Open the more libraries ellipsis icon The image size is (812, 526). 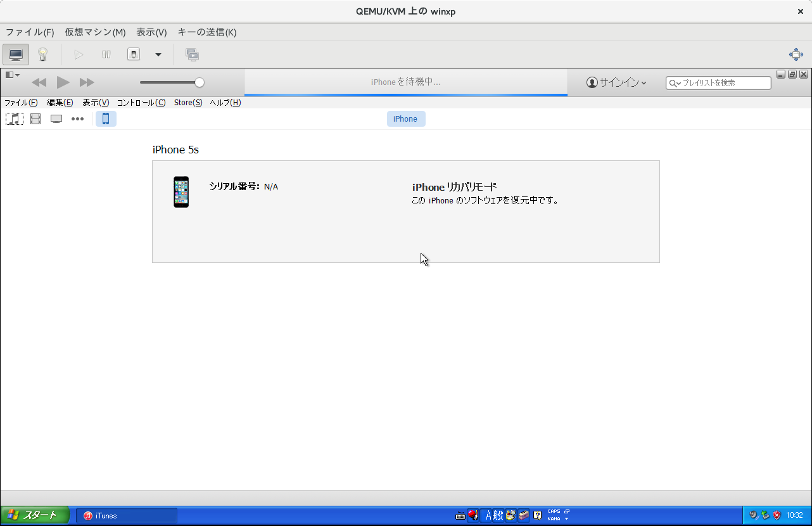point(77,119)
